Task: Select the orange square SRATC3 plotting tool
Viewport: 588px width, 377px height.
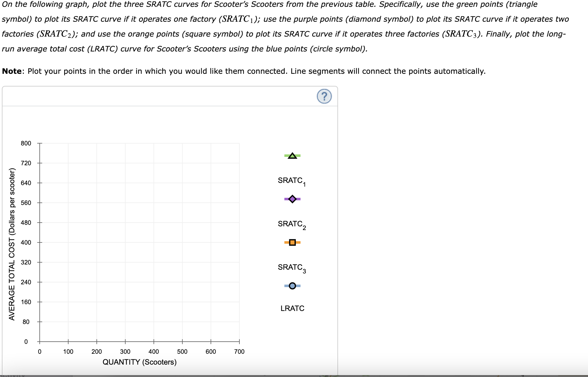Action: (x=292, y=242)
